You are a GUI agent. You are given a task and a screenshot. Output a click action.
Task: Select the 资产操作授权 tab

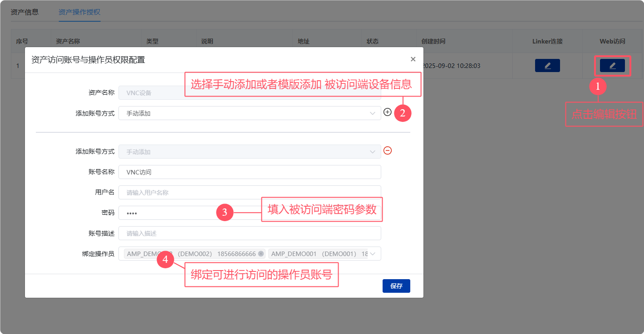click(x=79, y=12)
